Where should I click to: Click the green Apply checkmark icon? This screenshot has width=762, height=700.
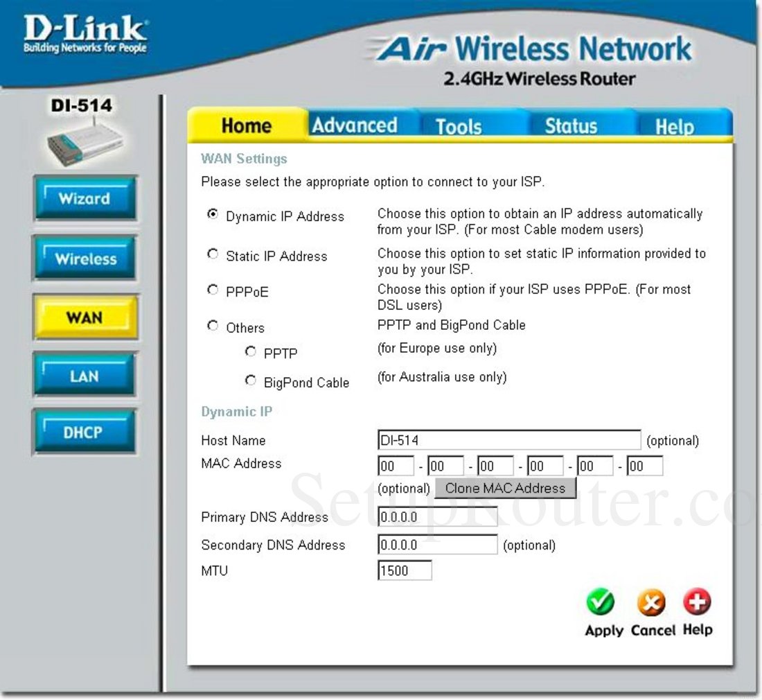coord(600,603)
